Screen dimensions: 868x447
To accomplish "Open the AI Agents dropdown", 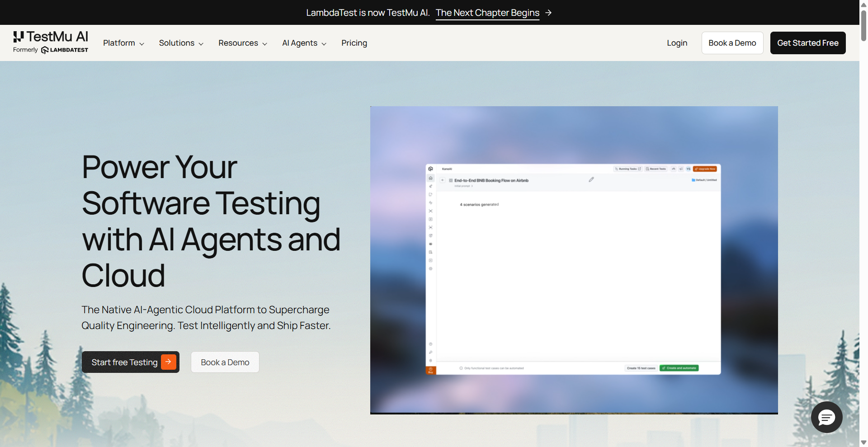I will [304, 43].
